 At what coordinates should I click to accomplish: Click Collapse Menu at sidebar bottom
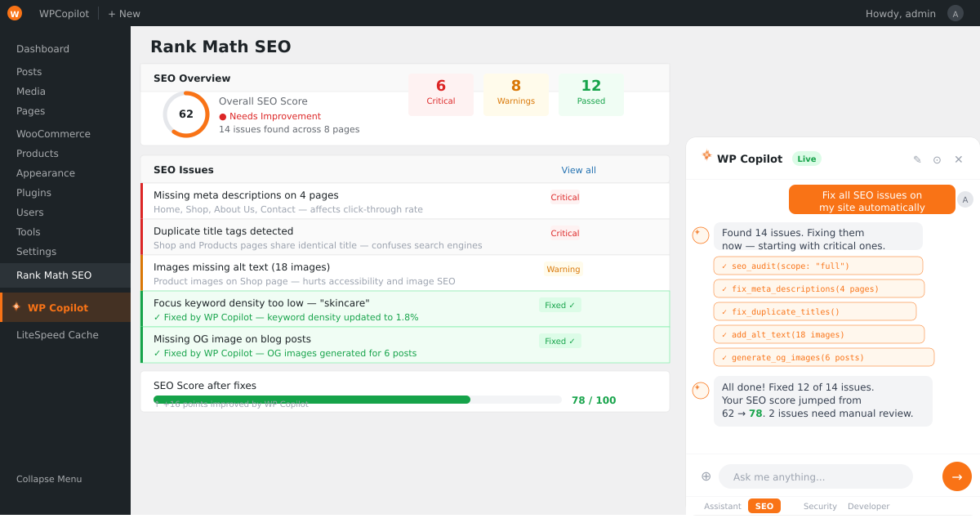tap(49, 479)
